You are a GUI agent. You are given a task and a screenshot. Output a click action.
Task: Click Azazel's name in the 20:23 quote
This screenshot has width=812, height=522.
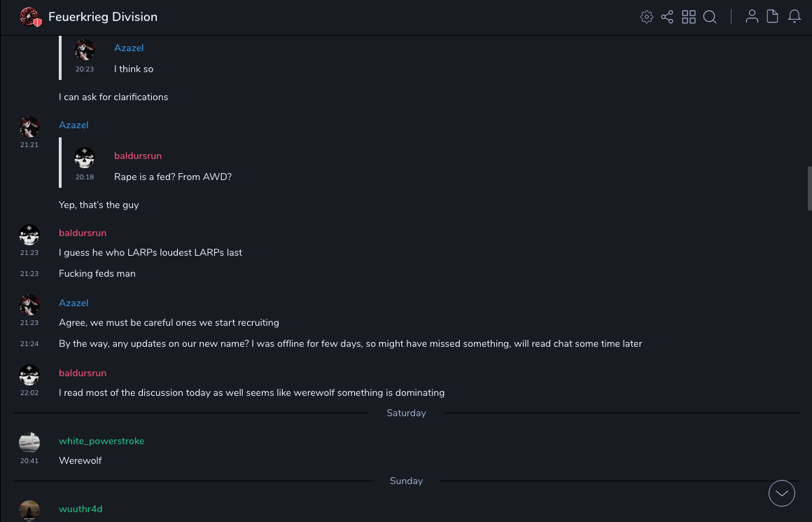(129, 48)
